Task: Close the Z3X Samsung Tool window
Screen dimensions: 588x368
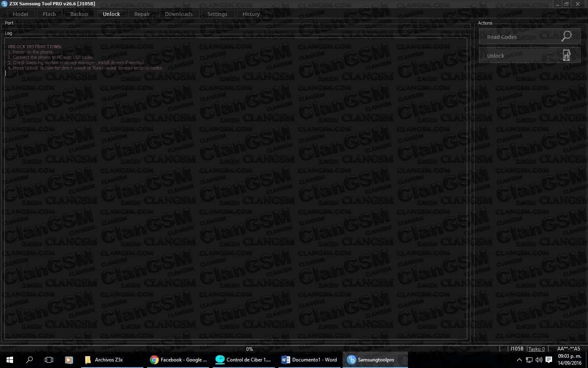Action: click(x=578, y=4)
